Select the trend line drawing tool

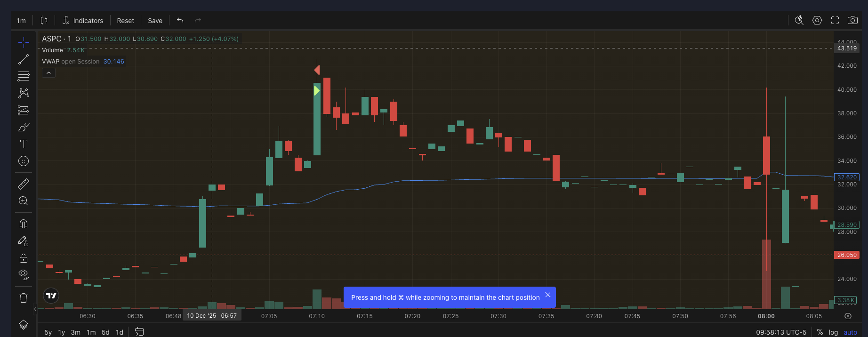click(24, 60)
